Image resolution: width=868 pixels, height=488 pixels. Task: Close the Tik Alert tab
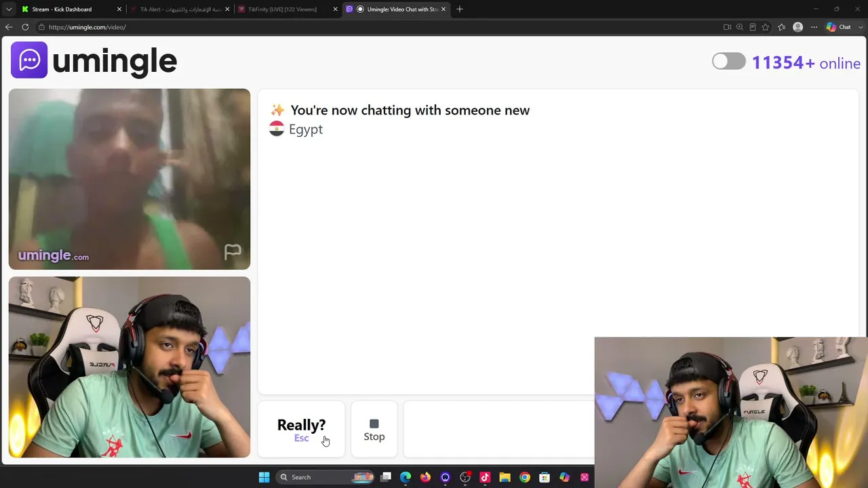click(227, 9)
